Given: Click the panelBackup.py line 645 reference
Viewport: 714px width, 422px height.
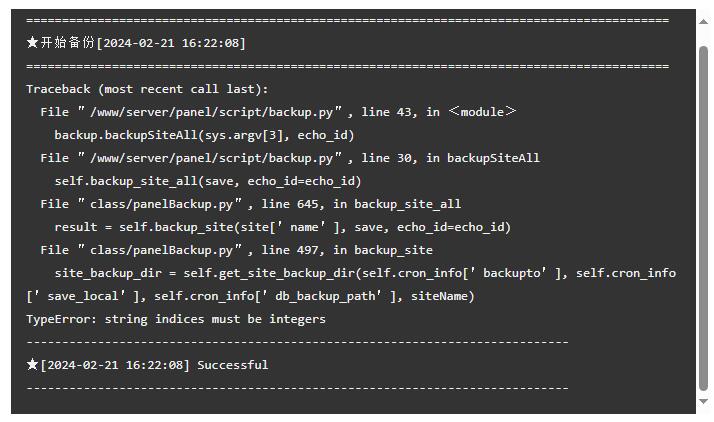Looking at the screenshot, I should [x=250, y=204].
